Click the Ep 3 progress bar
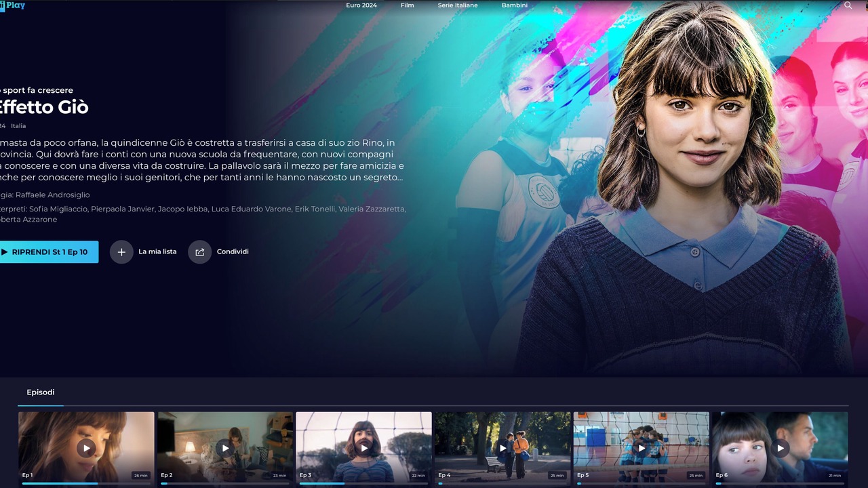868x488 pixels. point(363,483)
